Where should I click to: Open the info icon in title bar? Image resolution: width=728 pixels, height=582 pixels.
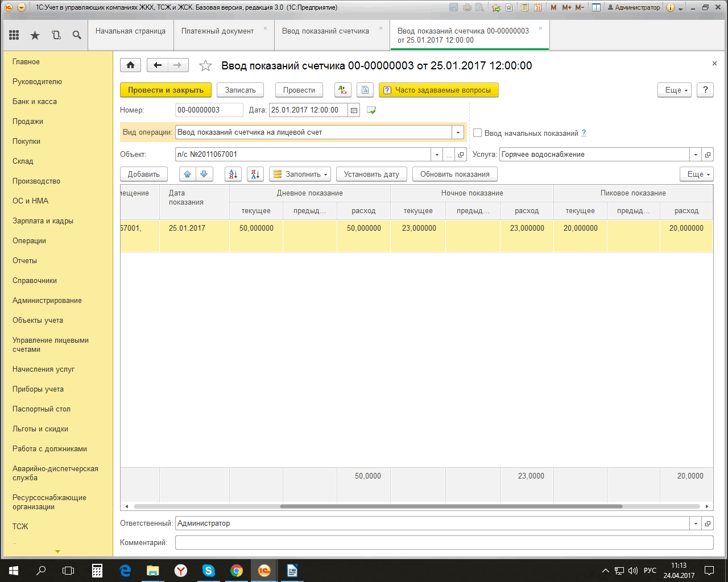click(x=671, y=7)
